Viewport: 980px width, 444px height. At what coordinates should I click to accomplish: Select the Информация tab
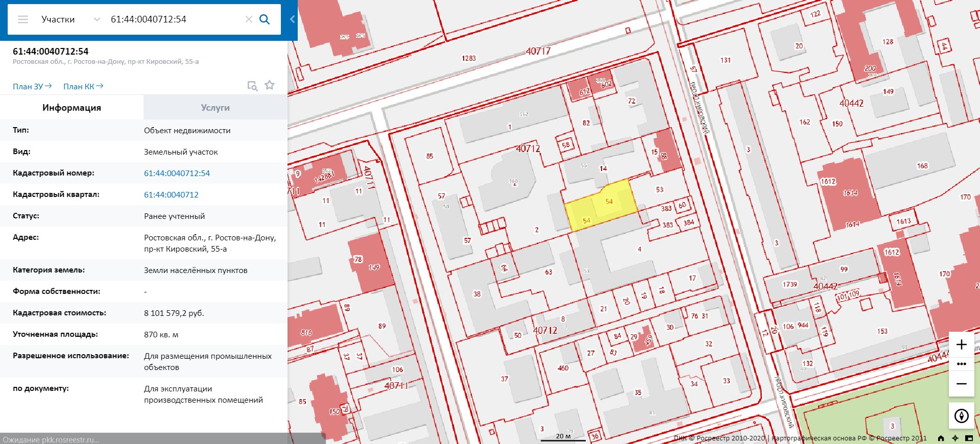pos(71,108)
